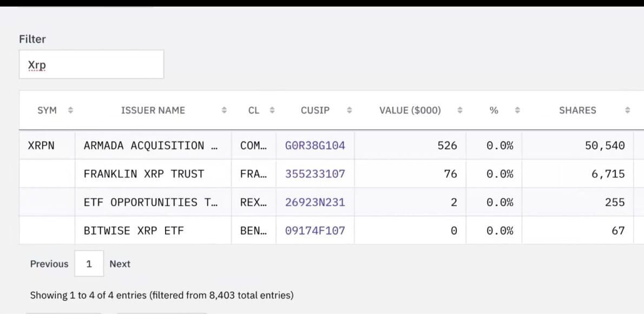Click the FRA… class cell
Viewport: 644px width, 314px height.
pos(253,174)
